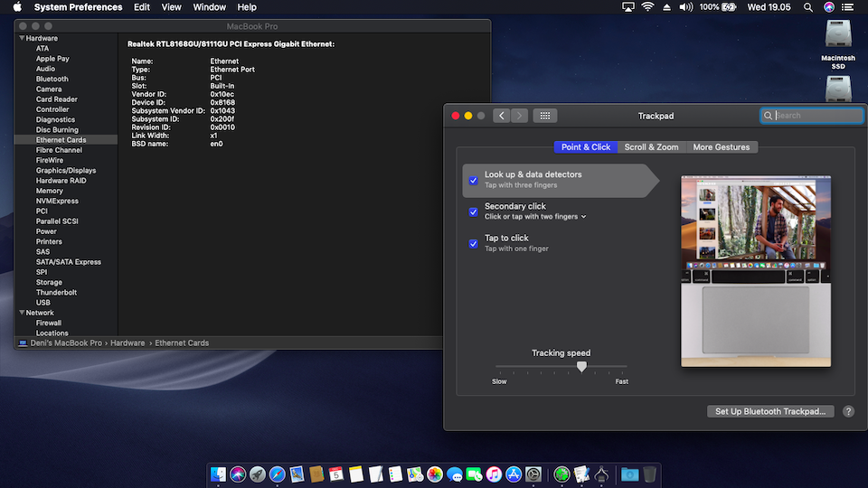Viewport: 868px width, 488px height.
Task: Open the help question mark button
Action: click(848, 411)
